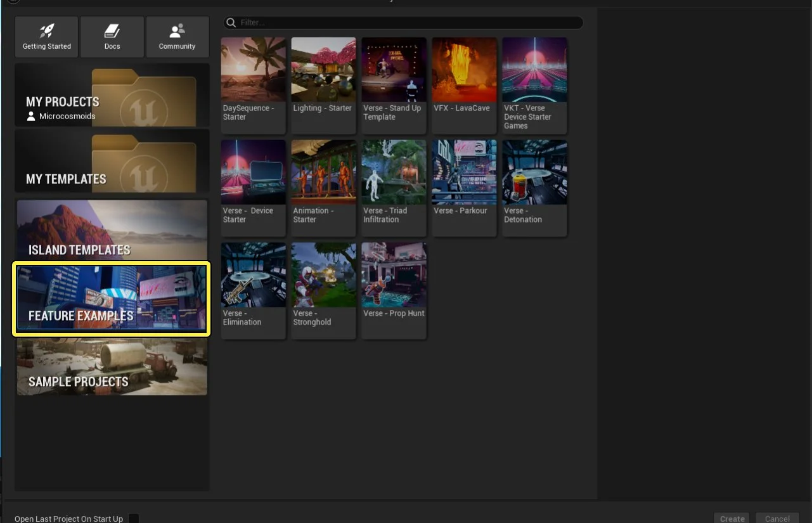
Task: Choose the Verse - Triad Infiltration template
Action: tap(394, 188)
